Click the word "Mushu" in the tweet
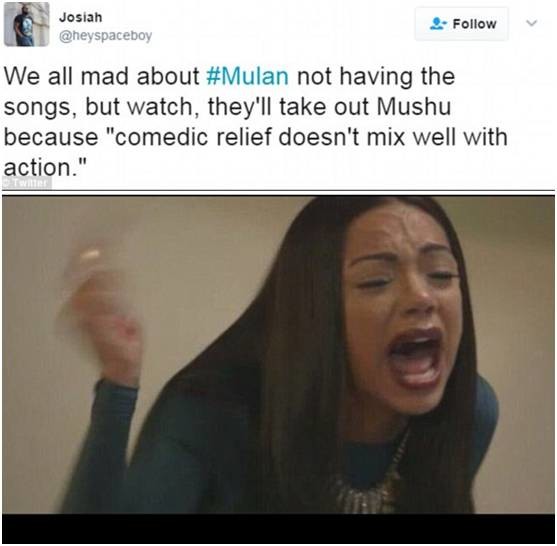Viewport: 557px width, 546px height. tap(413, 107)
